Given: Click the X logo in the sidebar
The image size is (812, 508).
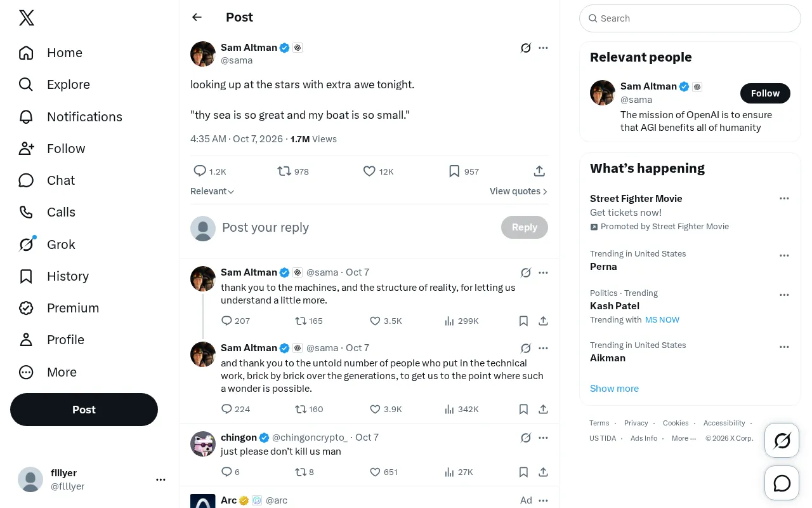Looking at the screenshot, I should click(x=27, y=18).
